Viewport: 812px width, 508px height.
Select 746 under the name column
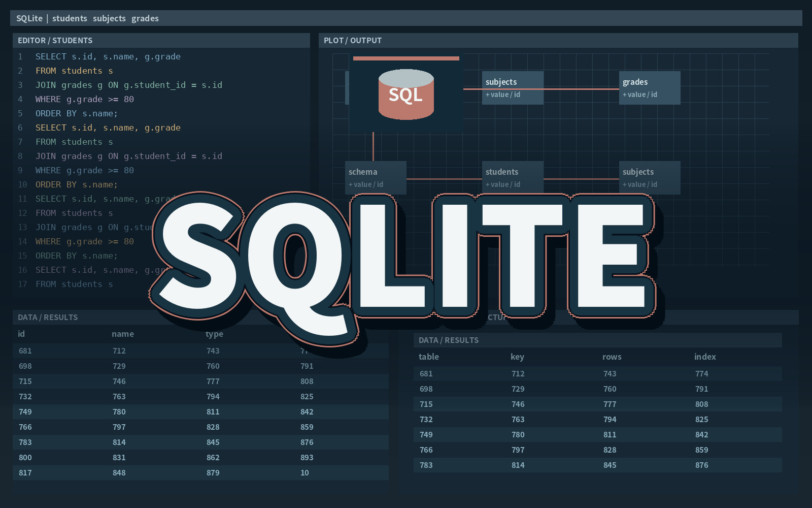click(x=119, y=381)
